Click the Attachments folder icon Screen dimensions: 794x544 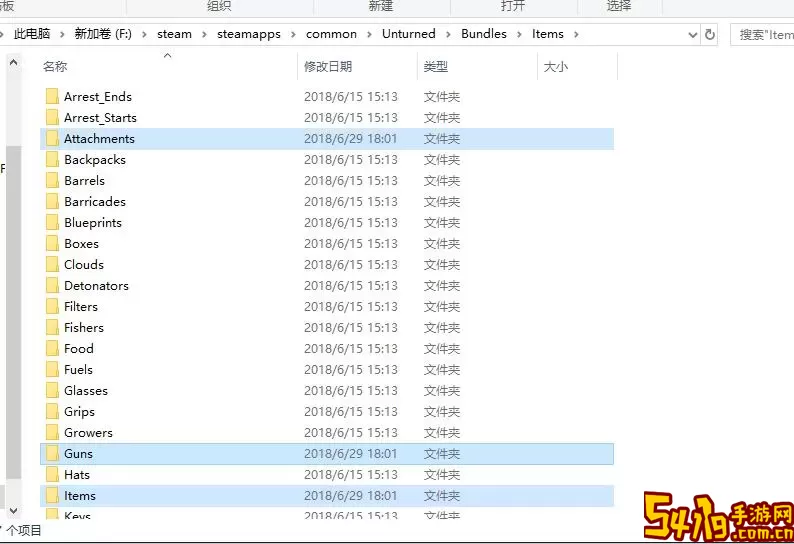click(x=52, y=138)
